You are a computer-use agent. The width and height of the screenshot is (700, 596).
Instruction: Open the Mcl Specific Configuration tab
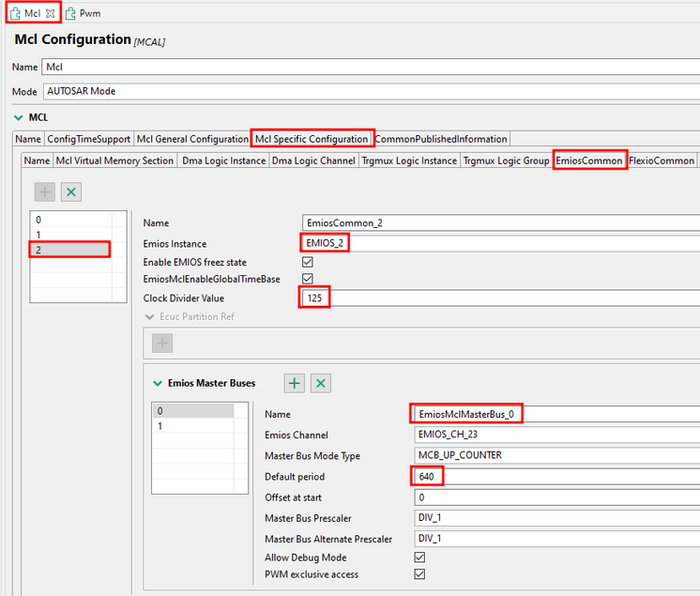click(x=312, y=139)
